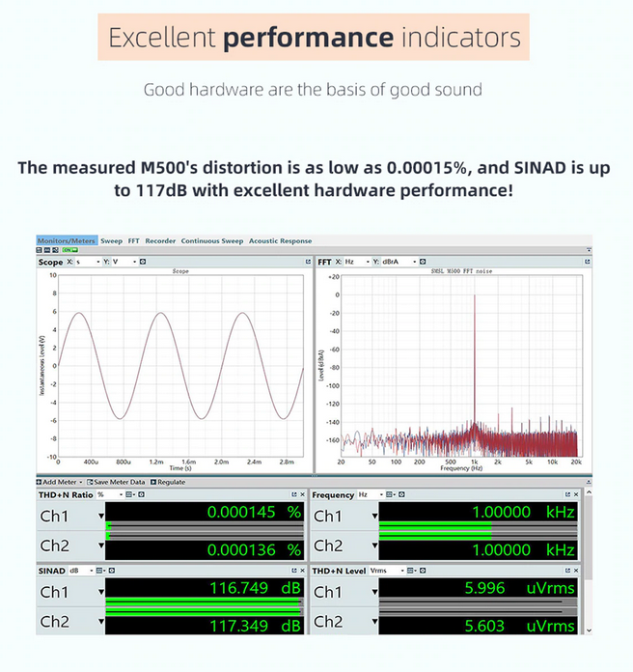Expand SINAD Ch1 channel arrow
This screenshot has width=633, height=672.
(101, 592)
